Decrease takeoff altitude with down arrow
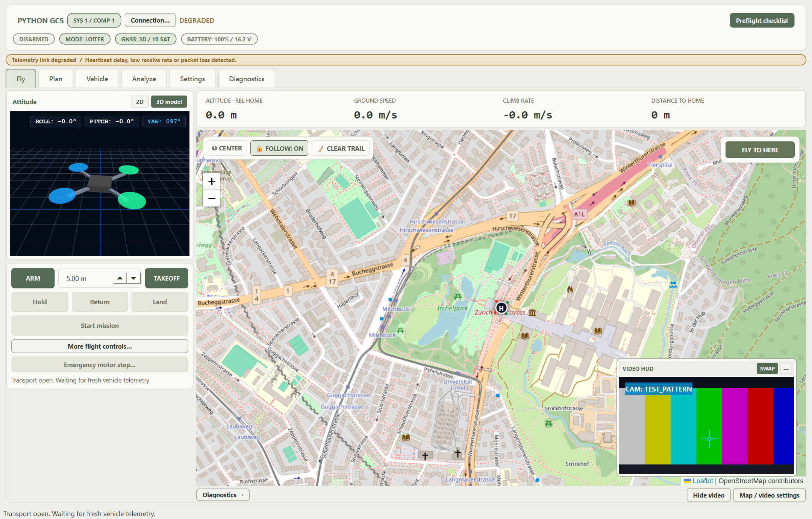Viewport: 812px width, 519px height. point(133,278)
